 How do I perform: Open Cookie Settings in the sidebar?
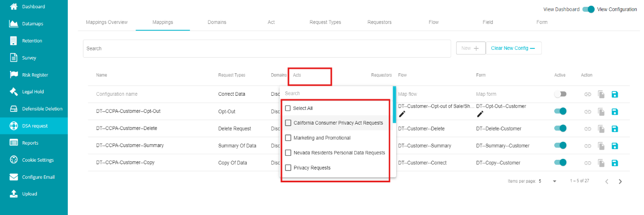[x=34, y=160]
